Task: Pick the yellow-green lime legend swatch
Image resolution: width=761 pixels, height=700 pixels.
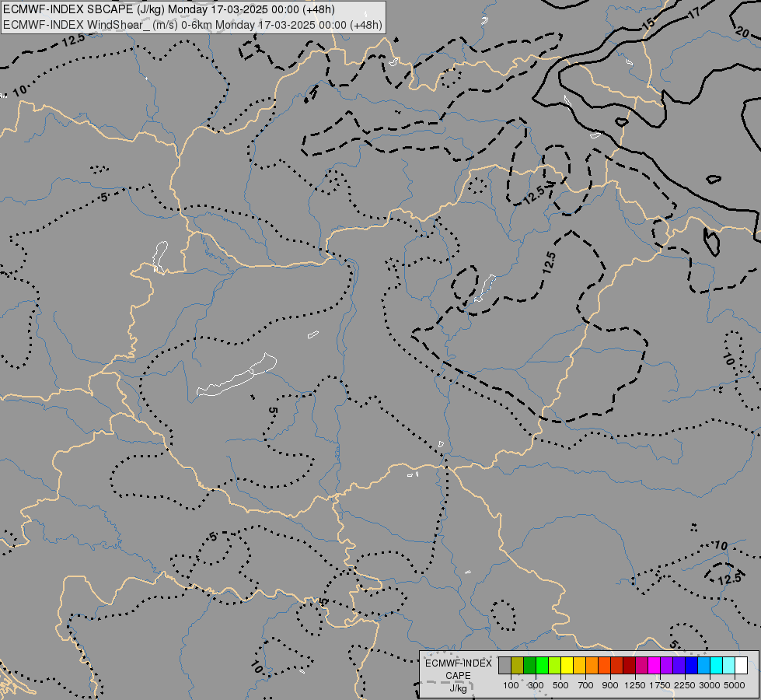Action: (x=555, y=665)
